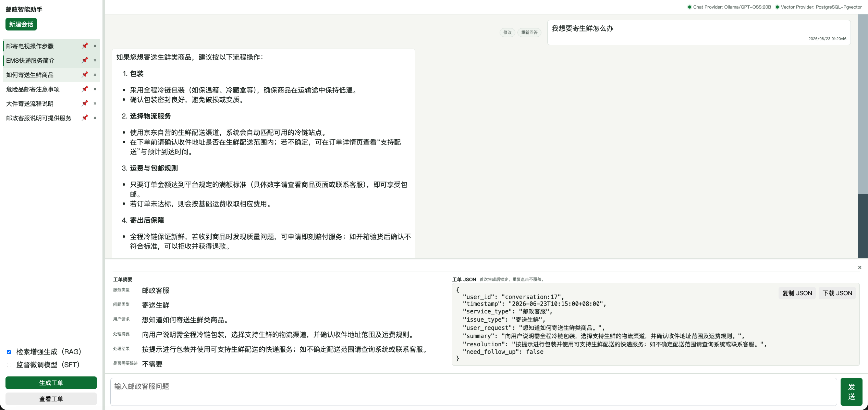Image resolution: width=868 pixels, height=410 pixels.
Task: Start a new chat with 新建会话
Action: [21, 24]
